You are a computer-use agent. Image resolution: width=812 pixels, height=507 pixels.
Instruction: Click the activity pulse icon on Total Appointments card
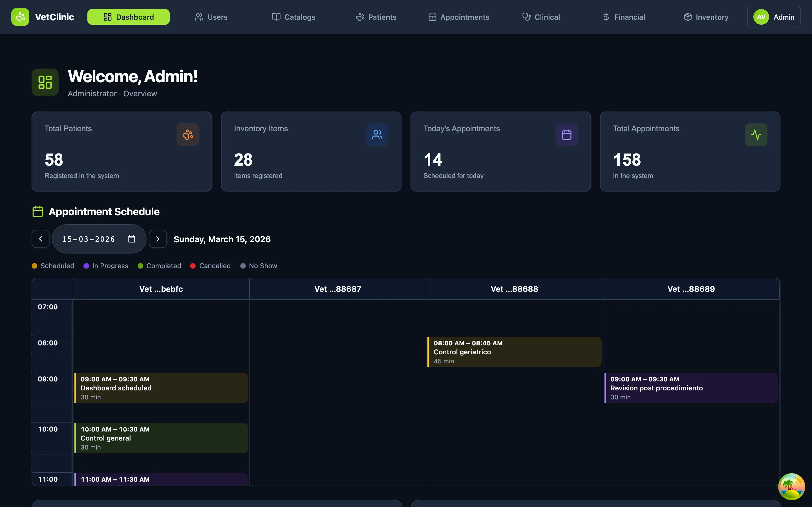[x=756, y=135]
